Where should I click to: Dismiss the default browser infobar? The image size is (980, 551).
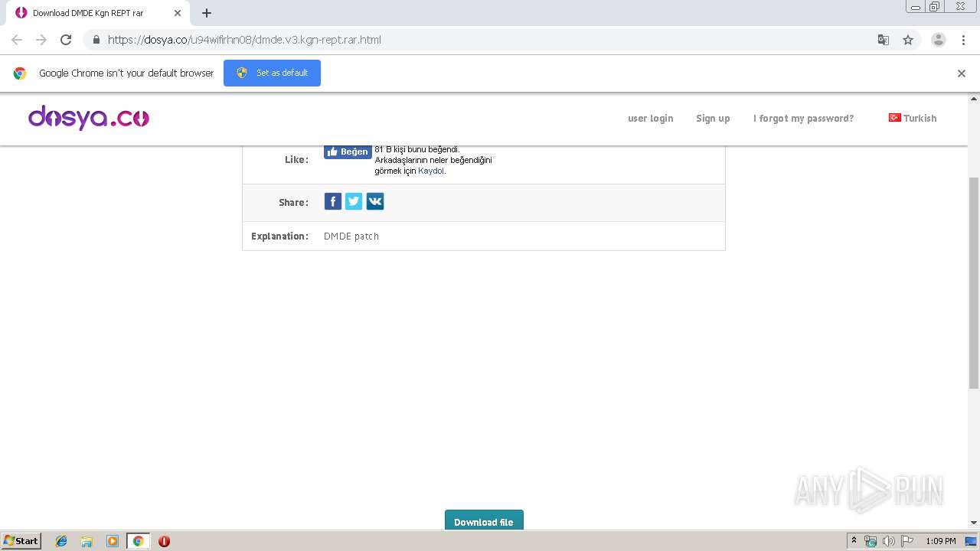[x=962, y=73]
